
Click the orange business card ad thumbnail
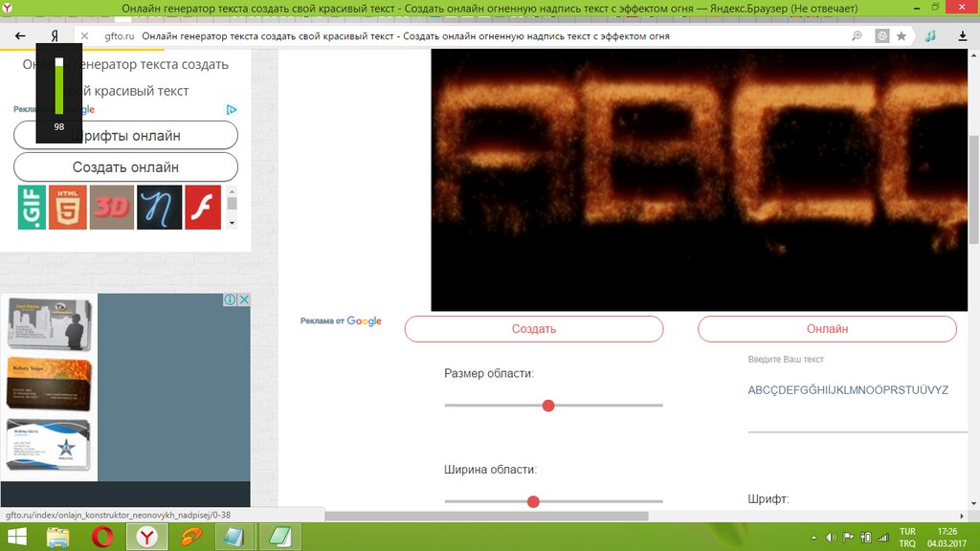tap(50, 385)
